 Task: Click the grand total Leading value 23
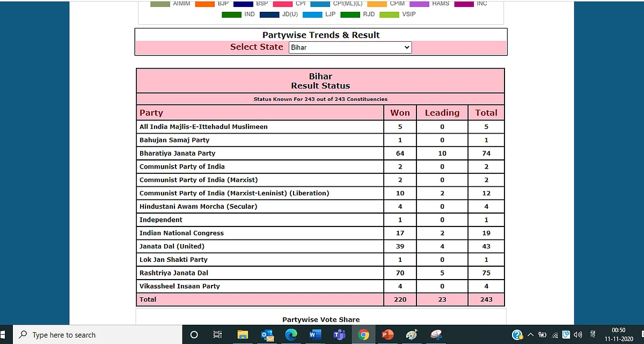pos(442,299)
